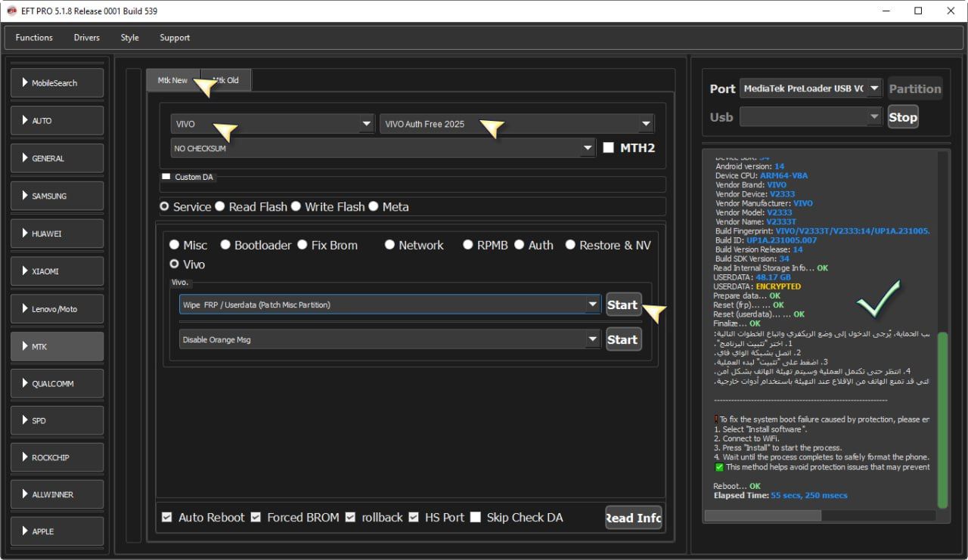Expand the AUTO sidebar section
Image resolution: width=968 pixels, height=560 pixels.
click(x=57, y=120)
